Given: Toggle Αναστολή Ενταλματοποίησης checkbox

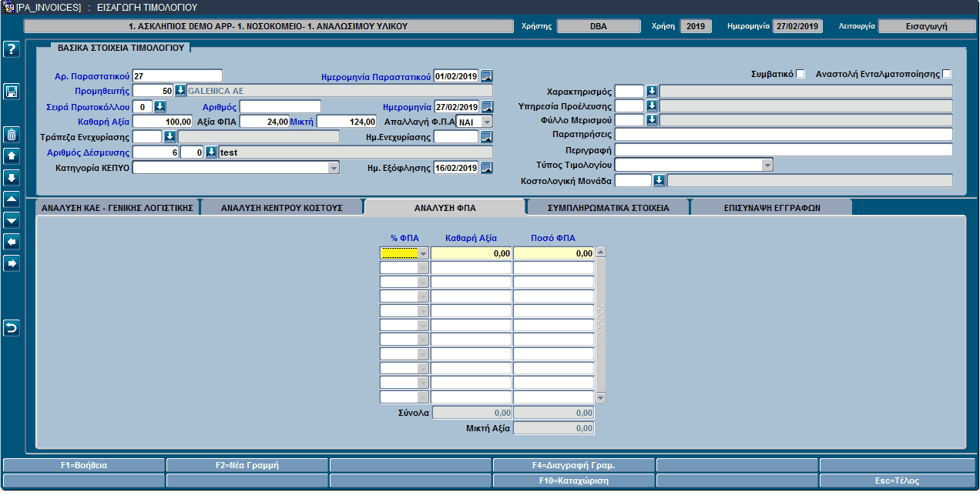Looking at the screenshot, I should [x=947, y=74].
